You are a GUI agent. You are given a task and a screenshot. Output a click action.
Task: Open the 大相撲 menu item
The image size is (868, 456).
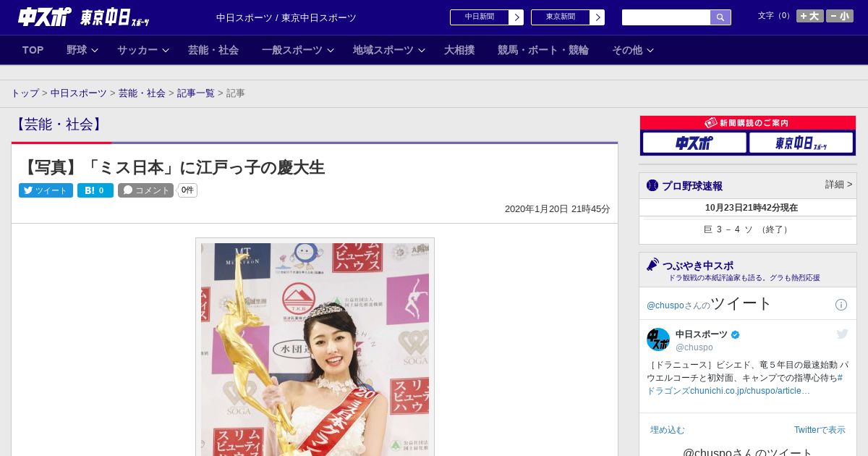(x=459, y=50)
